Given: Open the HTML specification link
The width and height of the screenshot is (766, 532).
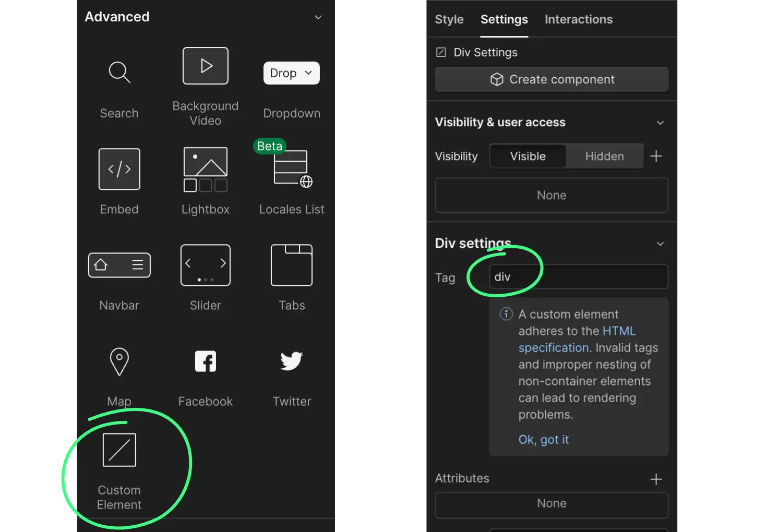Looking at the screenshot, I should (577, 339).
